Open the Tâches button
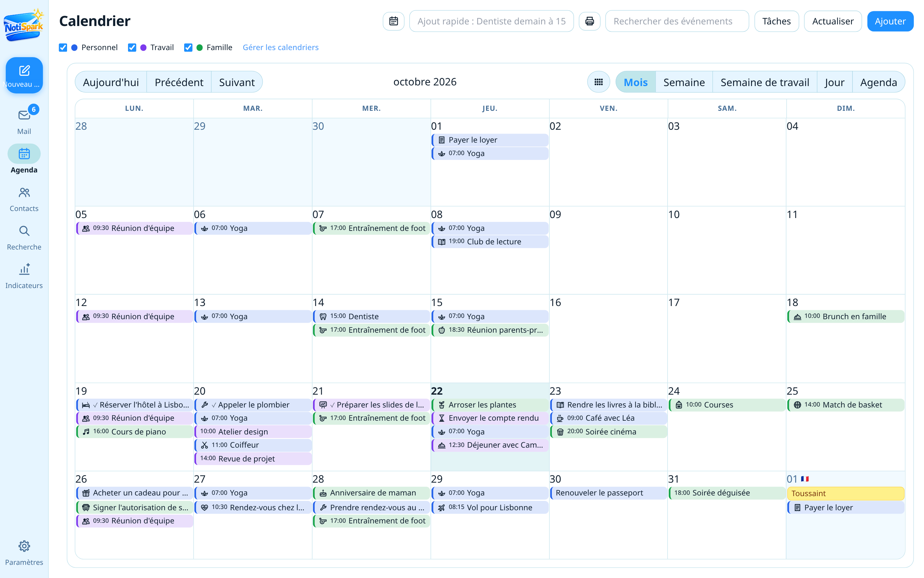This screenshot has height=578, width=924. tap(776, 21)
